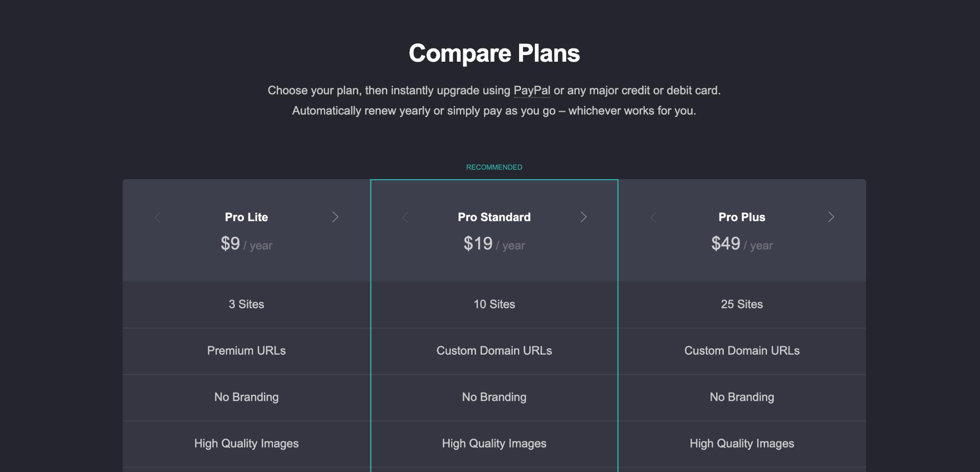Click the 3 Sites feature row
This screenshot has height=472, width=980.
[247, 305]
